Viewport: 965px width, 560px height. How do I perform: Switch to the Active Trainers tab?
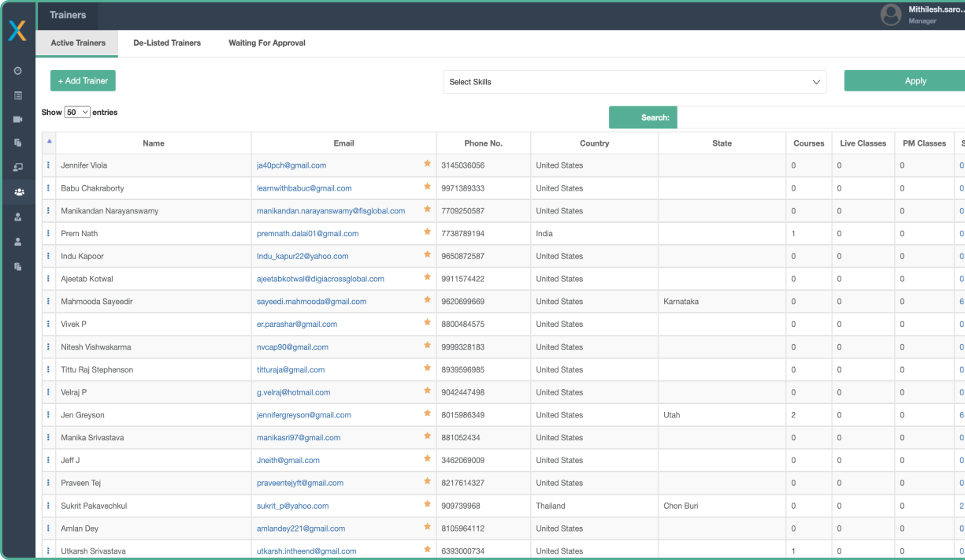click(x=78, y=43)
